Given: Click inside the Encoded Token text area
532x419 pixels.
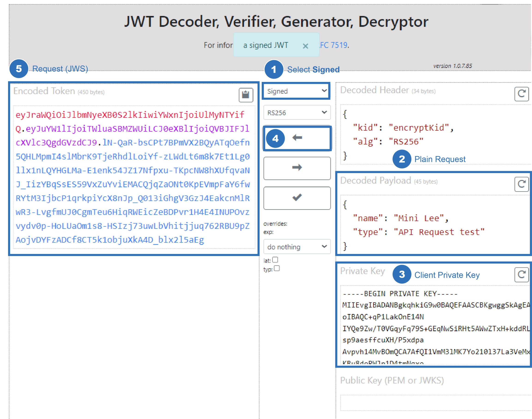Looking at the screenshot, I should click(x=134, y=177).
